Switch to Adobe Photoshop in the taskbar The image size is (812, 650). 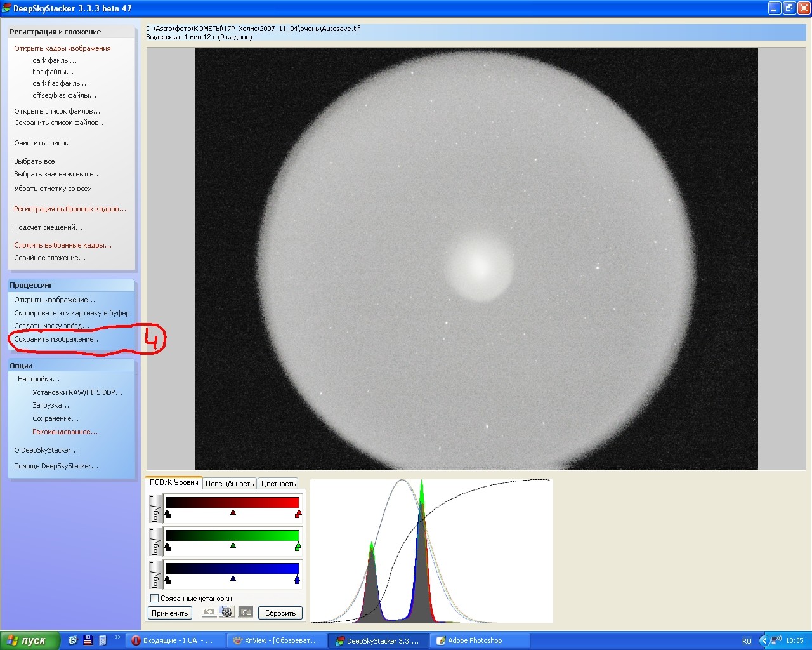pyautogui.click(x=475, y=640)
